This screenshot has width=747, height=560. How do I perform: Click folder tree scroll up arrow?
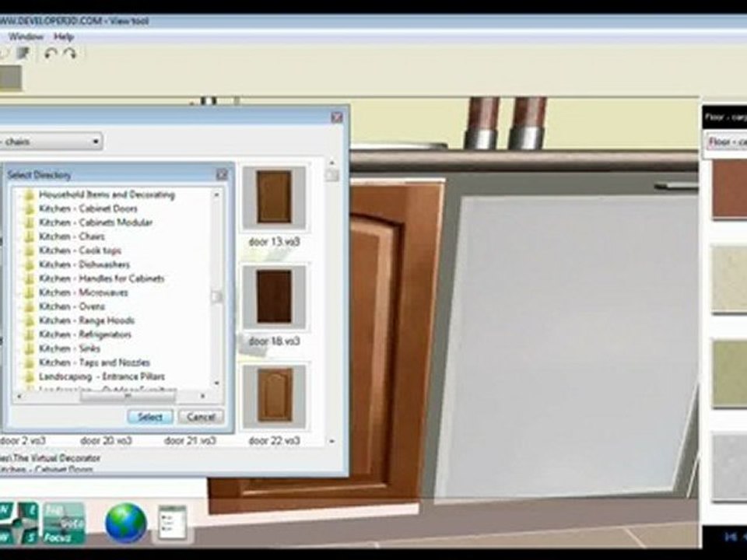coord(217,194)
